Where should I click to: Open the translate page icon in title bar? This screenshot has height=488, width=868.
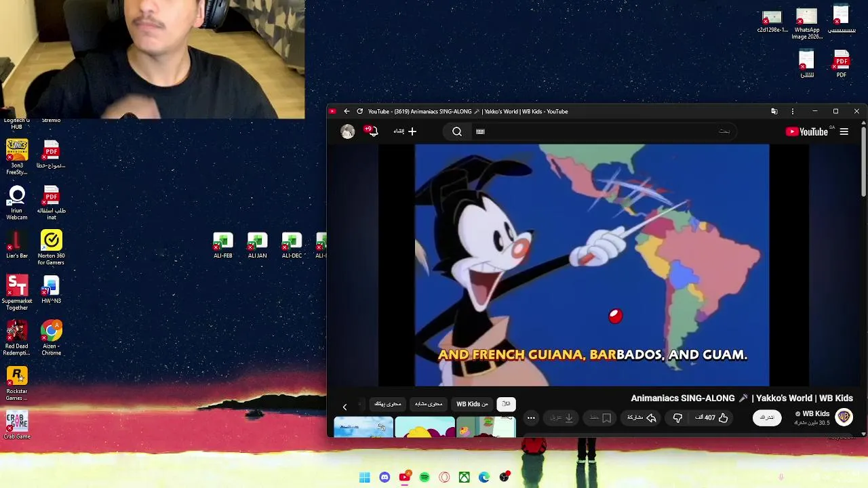click(774, 111)
